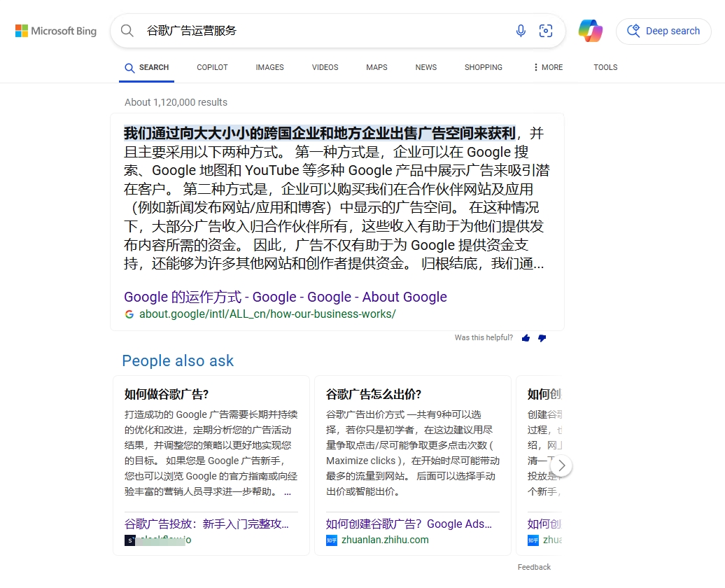
Task: Expand the MORE menu
Action: [548, 67]
